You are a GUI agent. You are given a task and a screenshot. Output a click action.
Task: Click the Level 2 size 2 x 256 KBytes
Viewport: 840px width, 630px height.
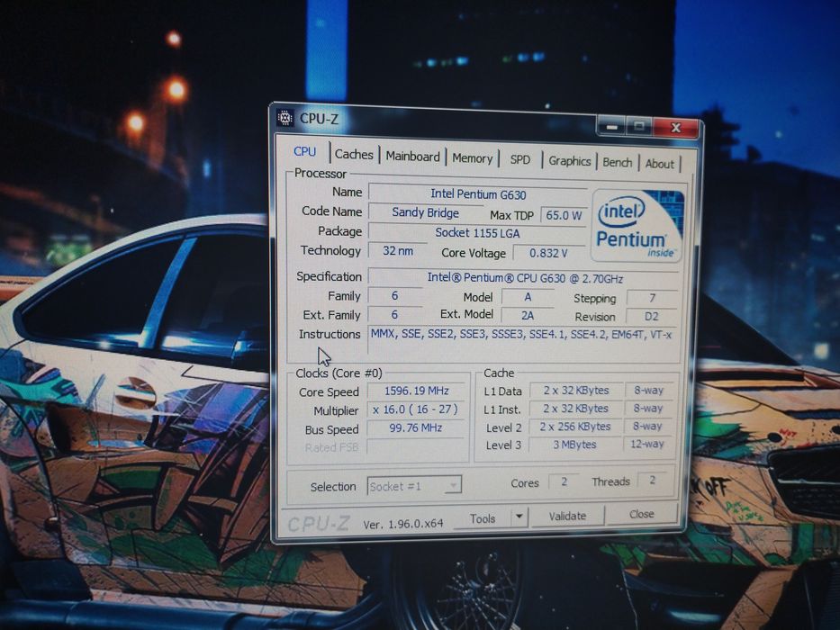(x=575, y=427)
